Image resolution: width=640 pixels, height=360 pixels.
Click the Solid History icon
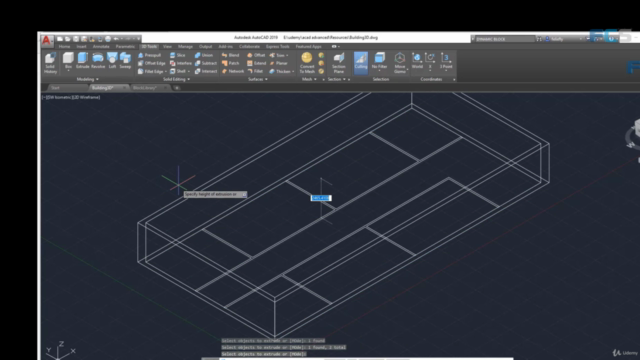pyautogui.click(x=50, y=63)
